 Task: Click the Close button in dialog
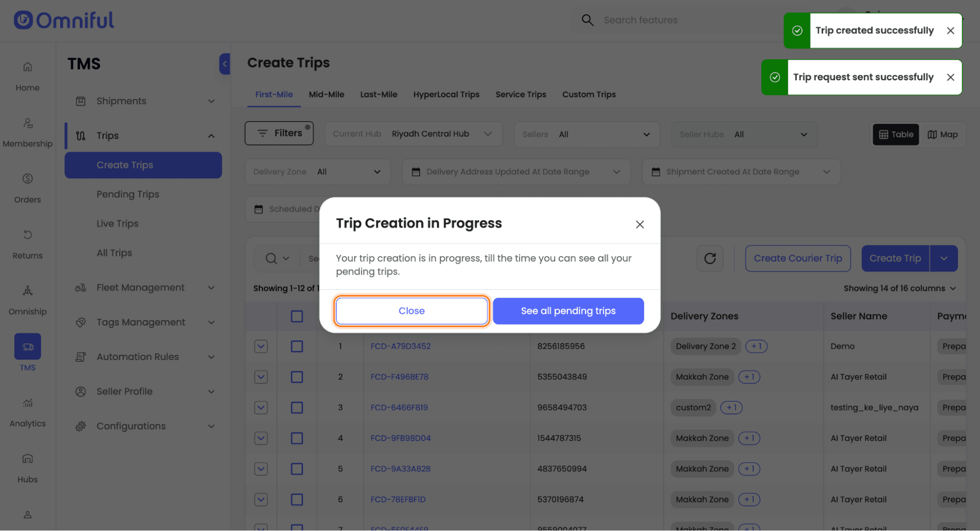[411, 311]
